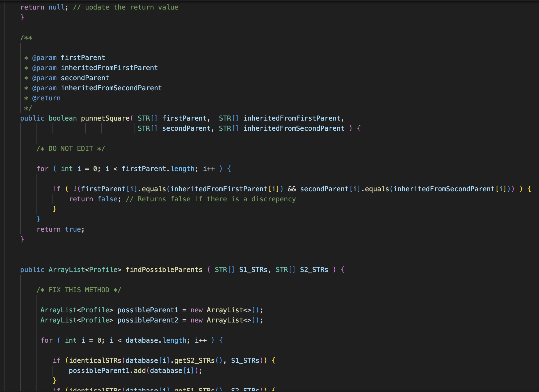This screenshot has height=392, width=539.
Task: Click the 'return true' statement
Action: pyautogui.click(x=60, y=229)
